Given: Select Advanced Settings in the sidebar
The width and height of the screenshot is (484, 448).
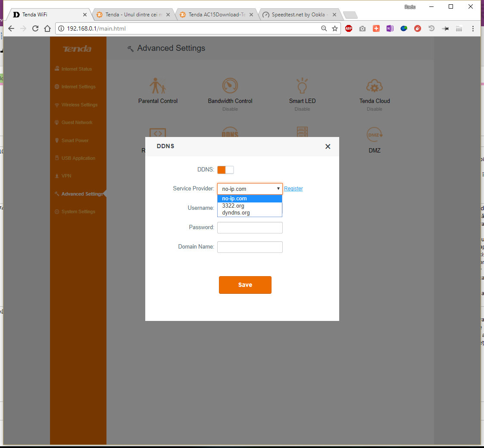Looking at the screenshot, I should [x=79, y=194].
